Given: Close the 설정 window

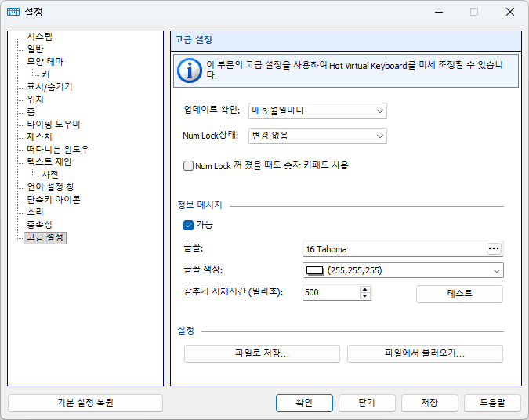Looking at the screenshot, I should pyautogui.click(x=510, y=12).
